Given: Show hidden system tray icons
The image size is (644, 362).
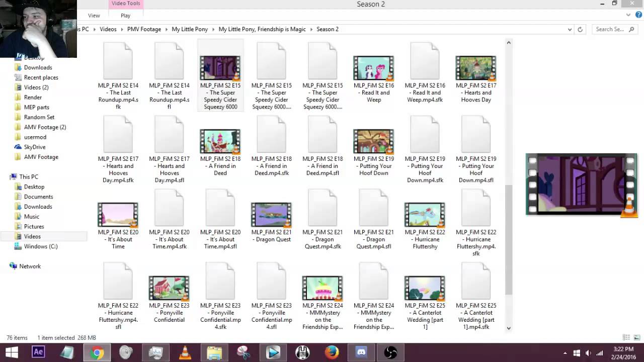Looking at the screenshot, I should tap(565, 353).
